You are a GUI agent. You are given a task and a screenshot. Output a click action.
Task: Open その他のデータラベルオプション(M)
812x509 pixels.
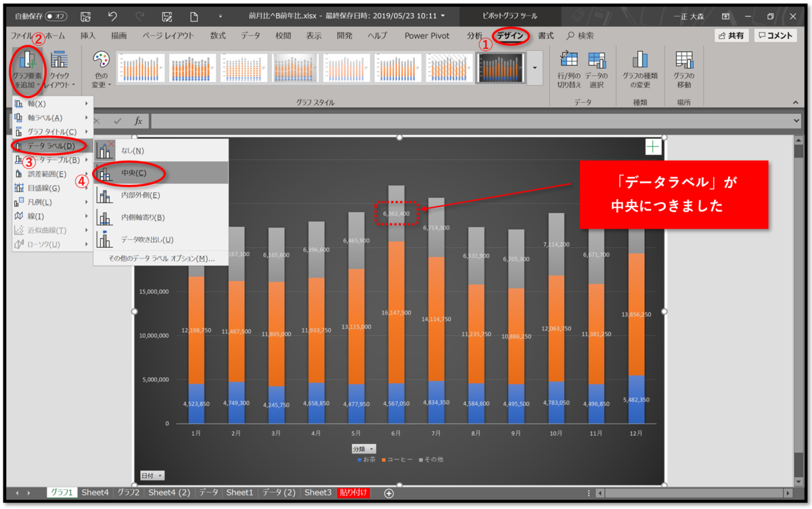point(161,259)
